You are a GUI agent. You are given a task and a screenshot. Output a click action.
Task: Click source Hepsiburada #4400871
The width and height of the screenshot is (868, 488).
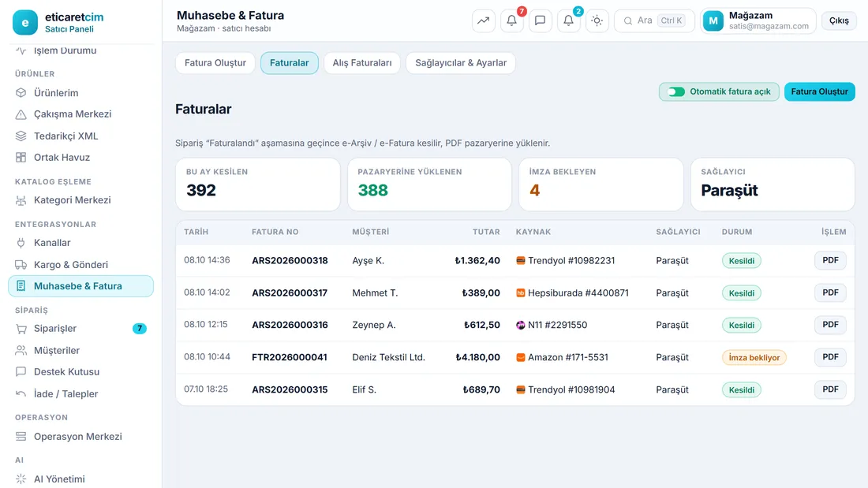tap(572, 292)
